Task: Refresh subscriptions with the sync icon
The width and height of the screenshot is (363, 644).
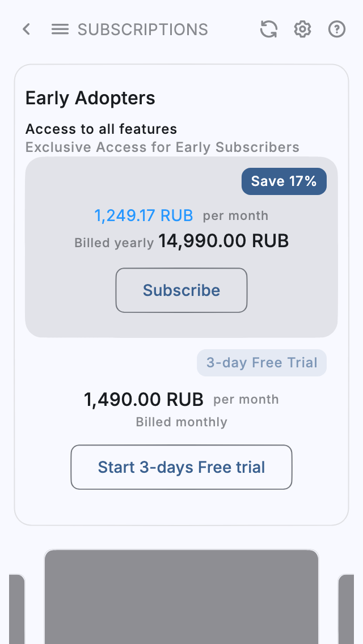Action: coord(269,29)
